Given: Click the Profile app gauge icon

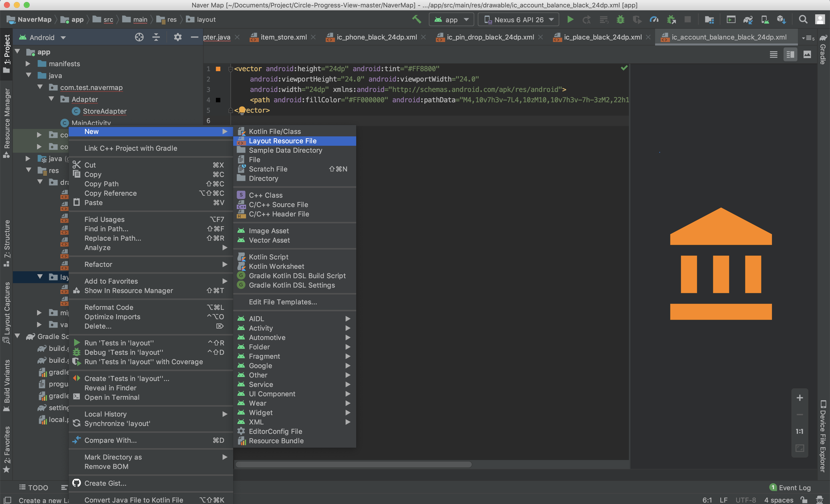Looking at the screenshot, I should tap(654, 20).
